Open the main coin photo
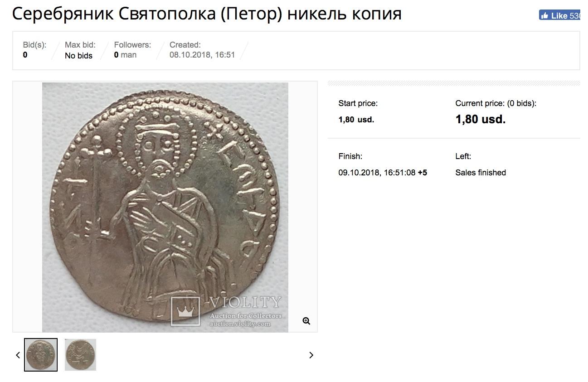This screenshot has height=382, width=588. (165, 207)
